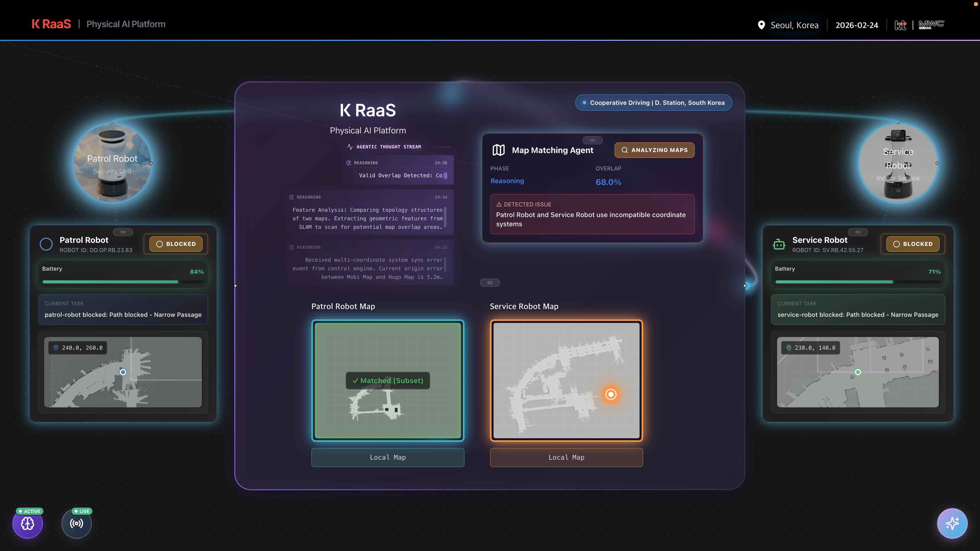This screenshot has width=980, height=551.
Task: Click the location pin icon beside Seoul, Korea
Action: tap(761, 25)
